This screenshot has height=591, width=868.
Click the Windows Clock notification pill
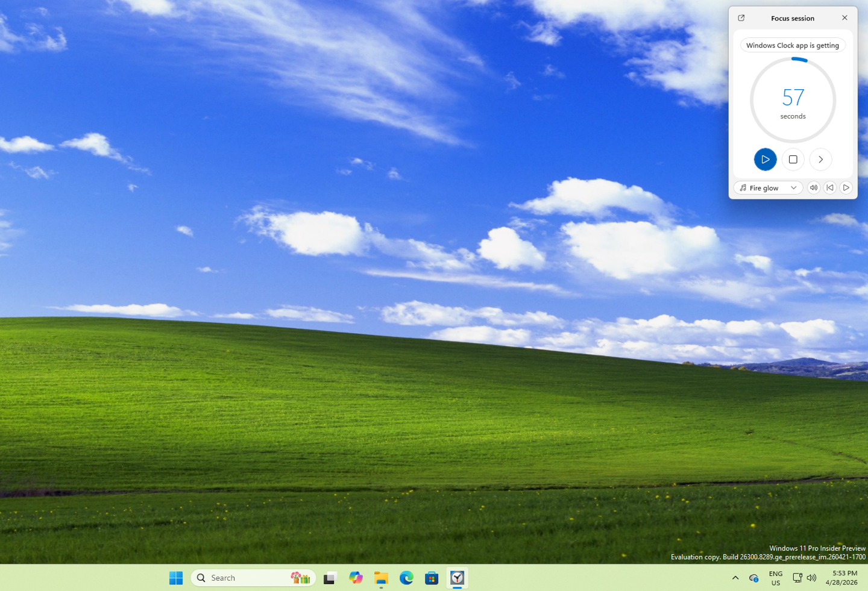tap(792, 45)
